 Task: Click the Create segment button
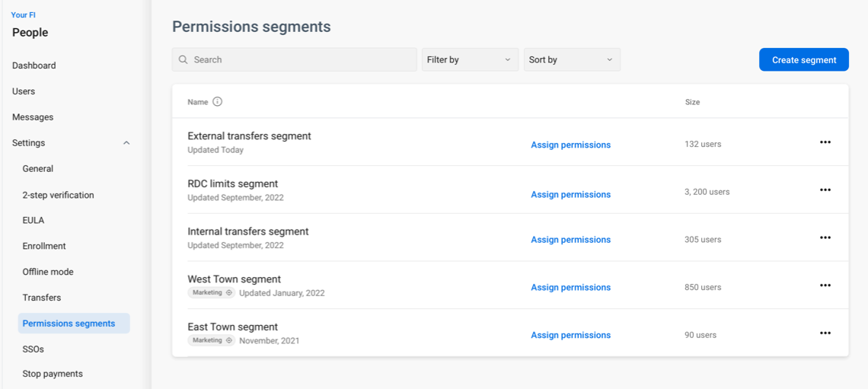pyautogui.click(x=803, y=59)
